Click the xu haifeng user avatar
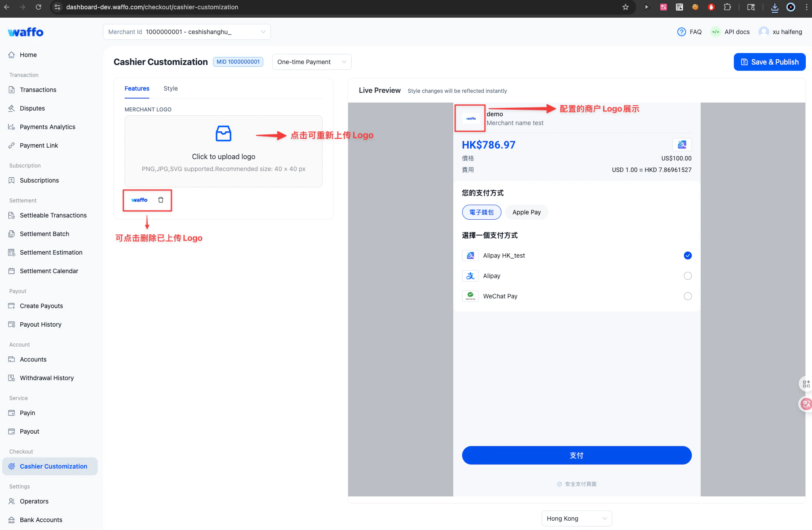This screenshot has height=530, width=812. tap(764, 32)
